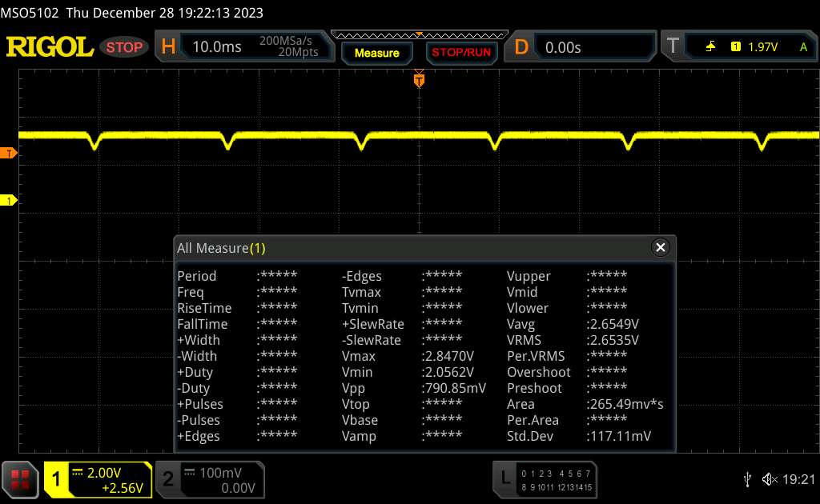Click the orange trigger level marker on left edge
This screenshot has width=820, height=504.
9,153
